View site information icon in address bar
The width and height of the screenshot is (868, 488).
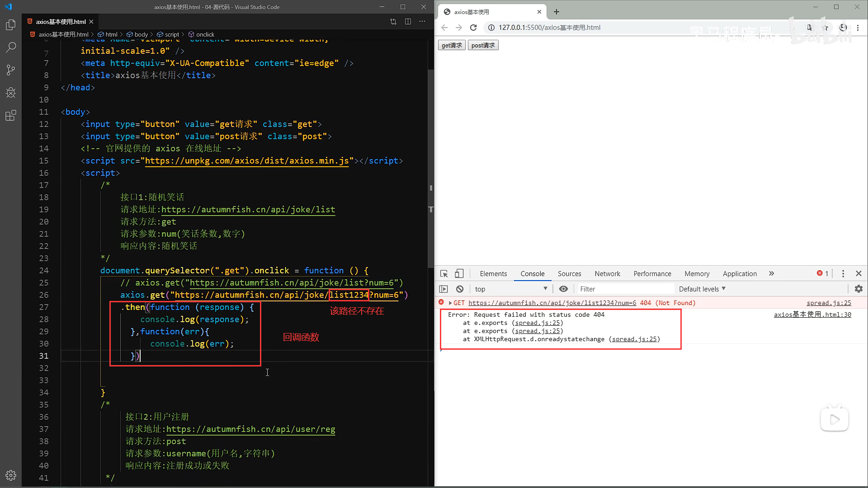pyautogui.click(x=491, y=28)
